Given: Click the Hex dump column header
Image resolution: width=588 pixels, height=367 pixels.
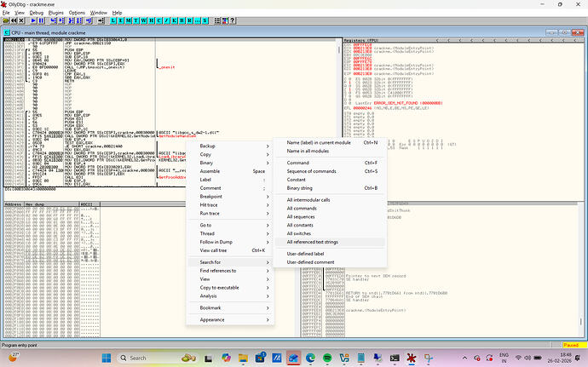Looking at the screenshot, I should (x=52, y=204).
